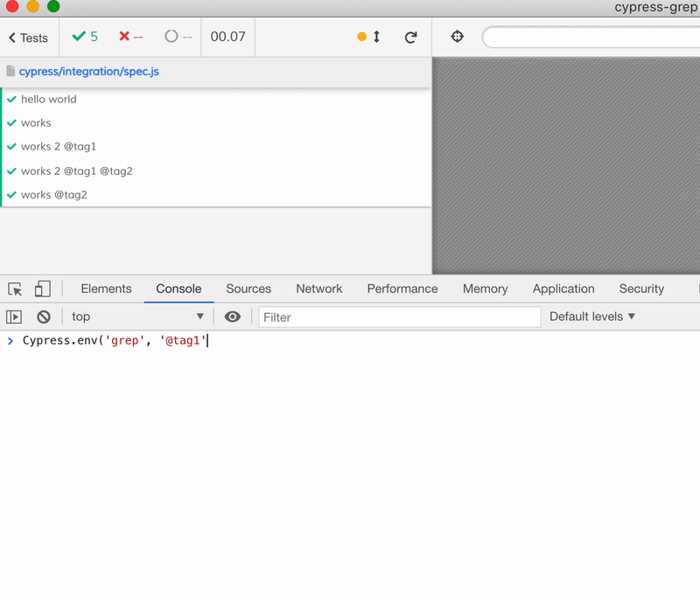Expand the hello world passed test

pyautogui.click(x=48, y=99)
